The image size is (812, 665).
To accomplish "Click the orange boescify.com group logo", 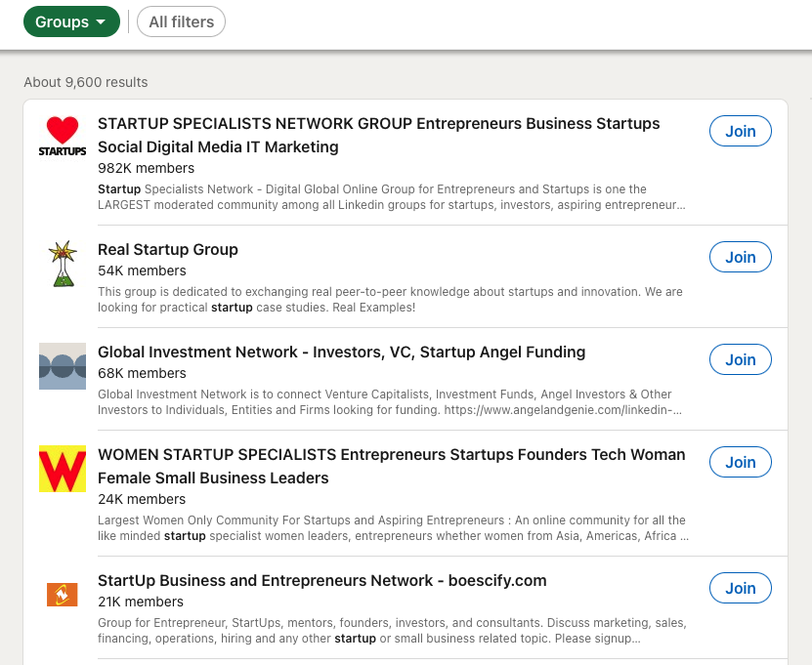I will point(63,594).
